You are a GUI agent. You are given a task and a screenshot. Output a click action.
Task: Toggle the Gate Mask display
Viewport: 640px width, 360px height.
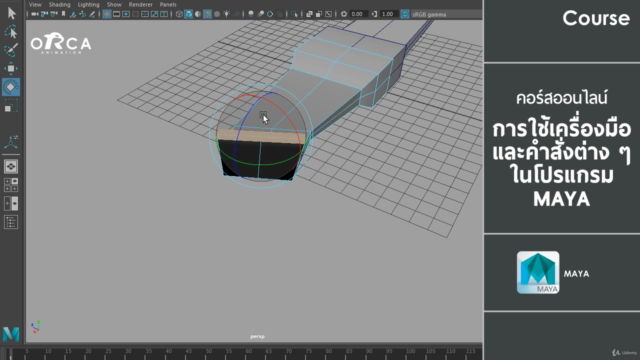[x=136, y=14]
